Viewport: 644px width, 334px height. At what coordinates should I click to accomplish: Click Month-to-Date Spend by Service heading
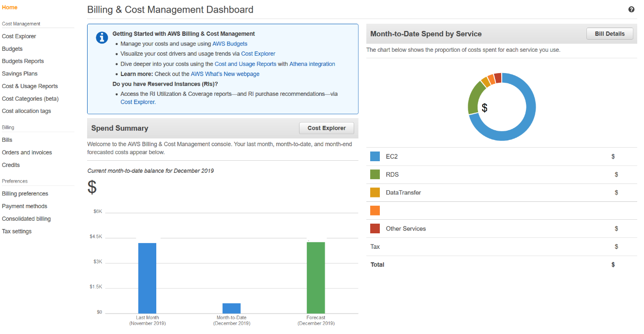426,34
